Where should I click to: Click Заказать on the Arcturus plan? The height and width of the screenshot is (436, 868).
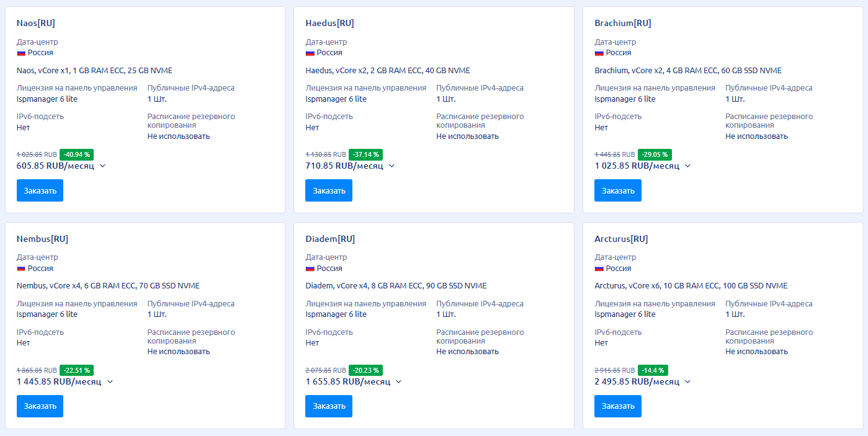pyautogui.click(x=618, y=406)
